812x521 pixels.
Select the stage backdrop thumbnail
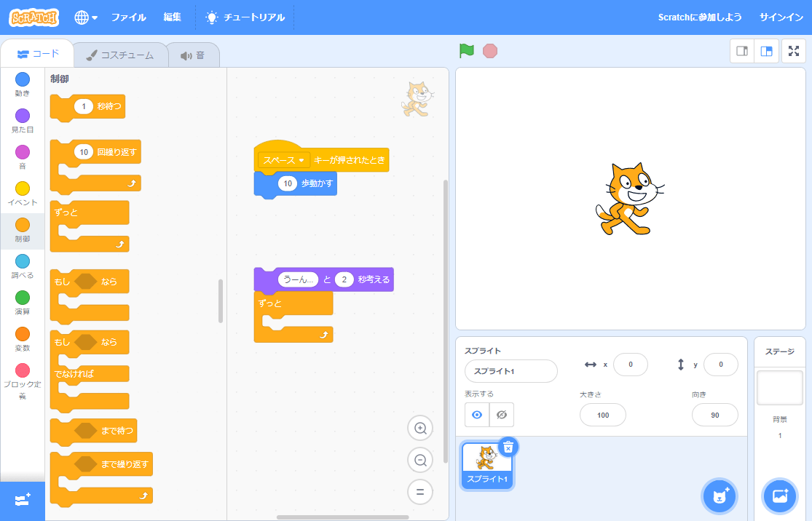coord(780,388)
